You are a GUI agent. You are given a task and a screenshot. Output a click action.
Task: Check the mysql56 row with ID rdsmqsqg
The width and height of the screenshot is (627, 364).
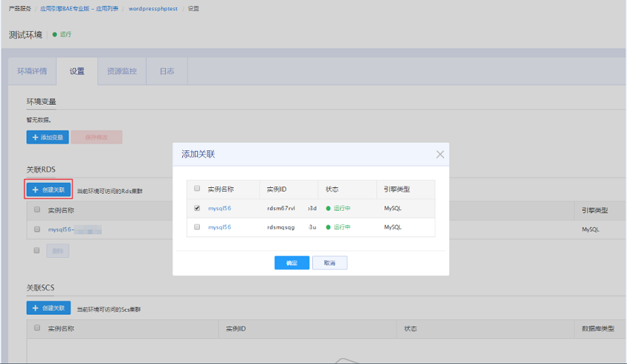click(x=197, y=226)
